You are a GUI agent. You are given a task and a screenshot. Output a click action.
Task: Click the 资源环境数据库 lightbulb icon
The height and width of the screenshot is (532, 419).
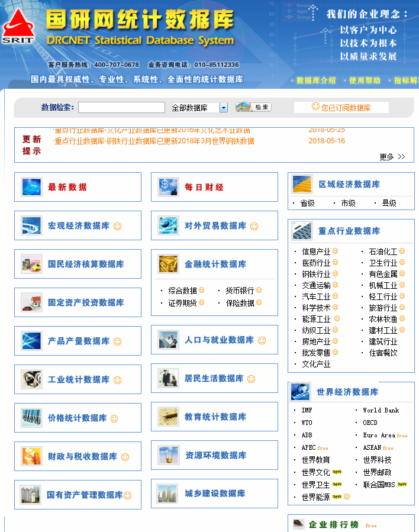click(x=168, y=455)
